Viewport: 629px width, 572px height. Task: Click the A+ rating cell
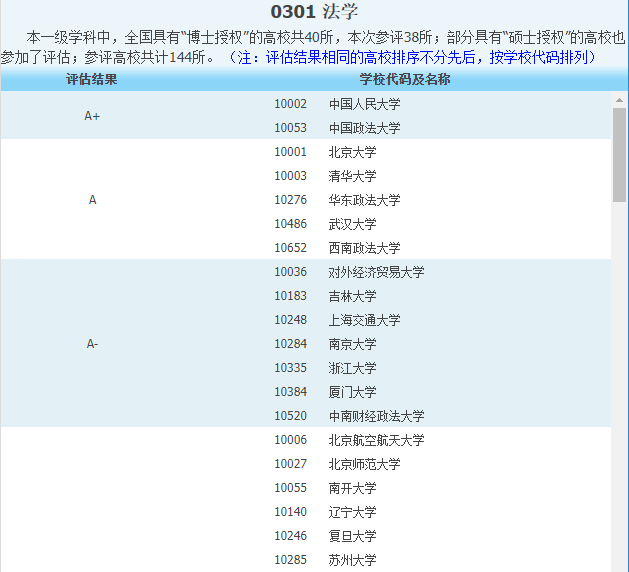pyautogui.click(x=92, y=116)
